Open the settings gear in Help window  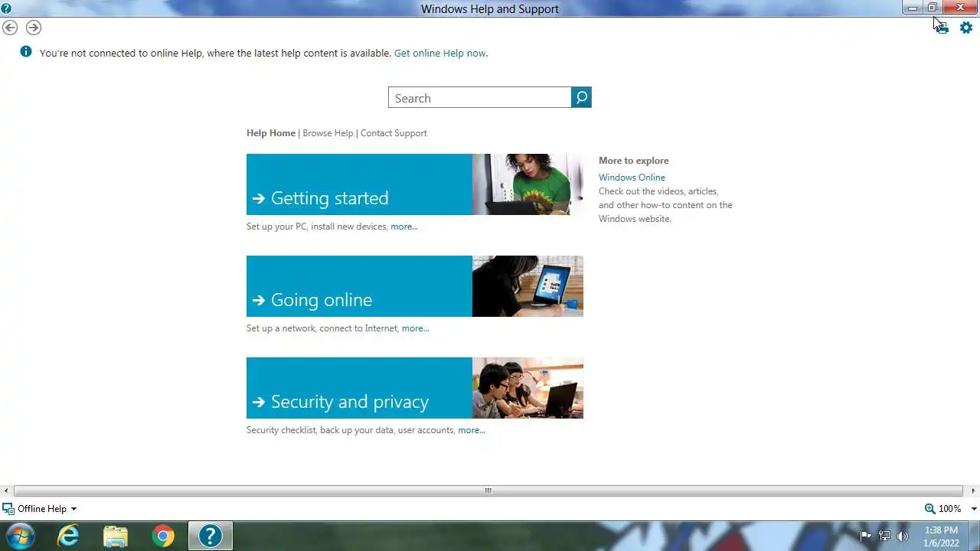pos(966,28)
